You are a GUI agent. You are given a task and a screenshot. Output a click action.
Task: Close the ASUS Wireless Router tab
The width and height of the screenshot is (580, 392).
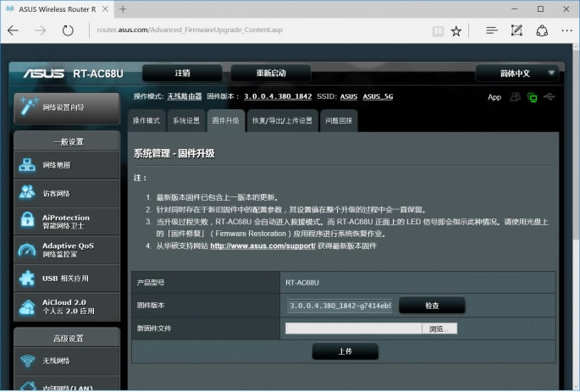tap(106, 9)
